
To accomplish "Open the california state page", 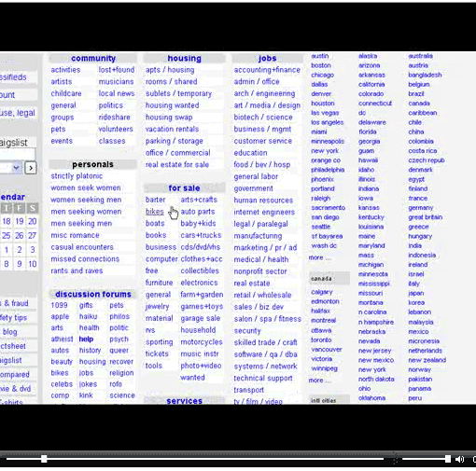I will 371,84.
